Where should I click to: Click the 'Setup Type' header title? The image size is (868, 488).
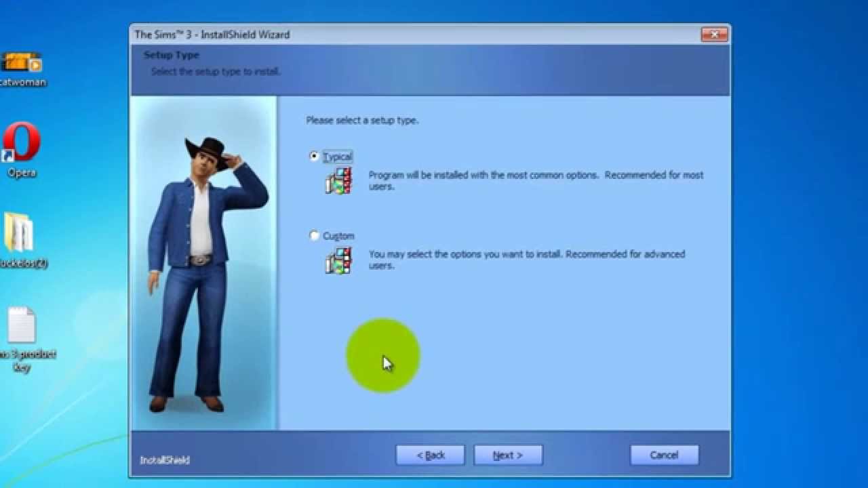click(172, 55)
